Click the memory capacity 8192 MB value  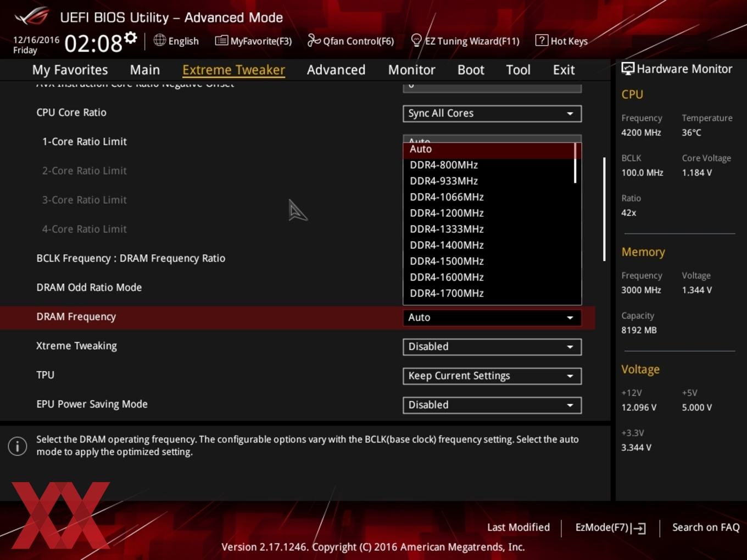pos(639,330)
